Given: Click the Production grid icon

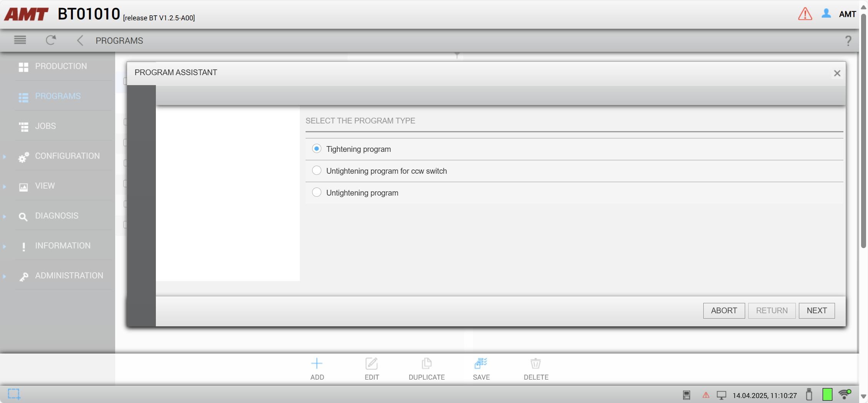Looking at the screenshot, I should click(23, 67).
